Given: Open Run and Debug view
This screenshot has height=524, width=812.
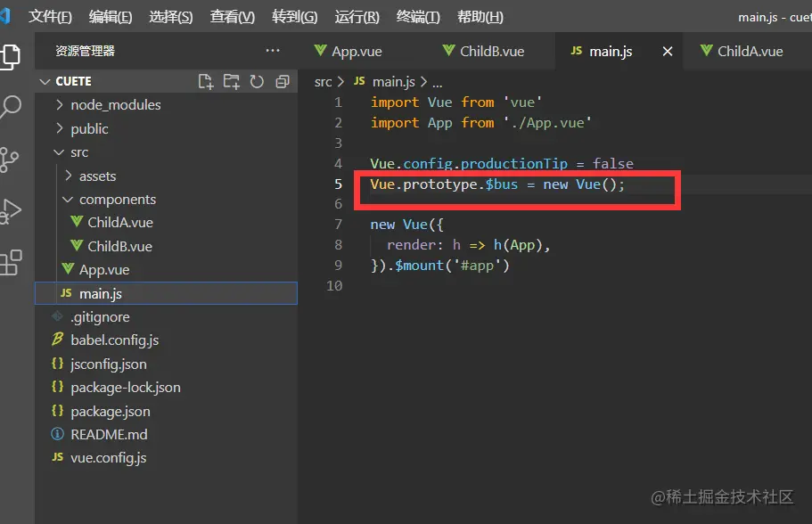Looking at the screenshot, I should (x=11, y=210).
